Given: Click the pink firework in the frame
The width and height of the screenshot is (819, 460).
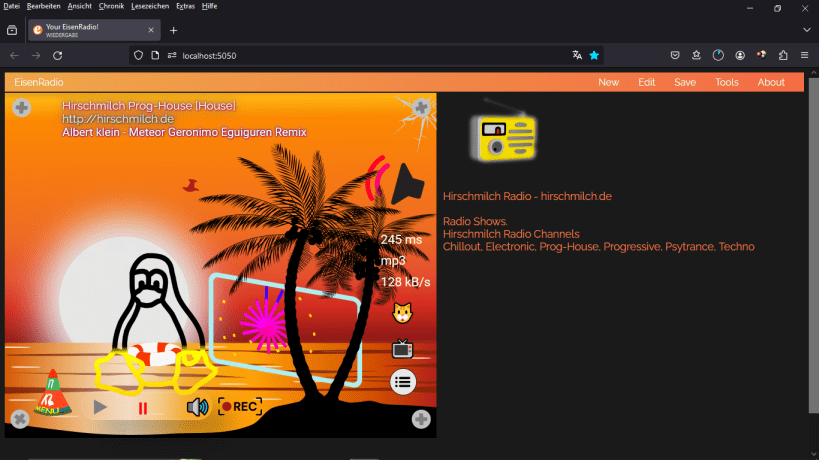Looking at the screenshot, I should pyautogui.click(x=265, y=324).
